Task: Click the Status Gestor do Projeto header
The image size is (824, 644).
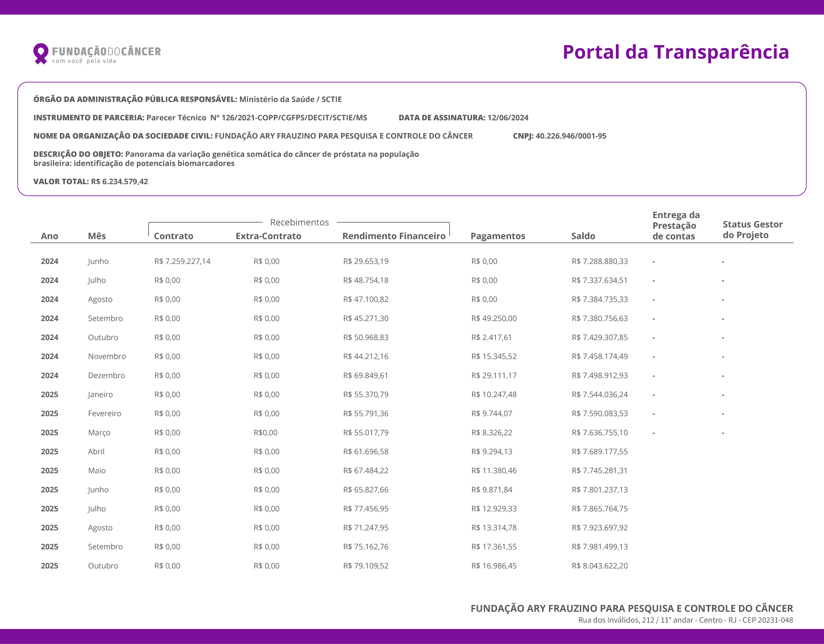Action: coord(752,230)
